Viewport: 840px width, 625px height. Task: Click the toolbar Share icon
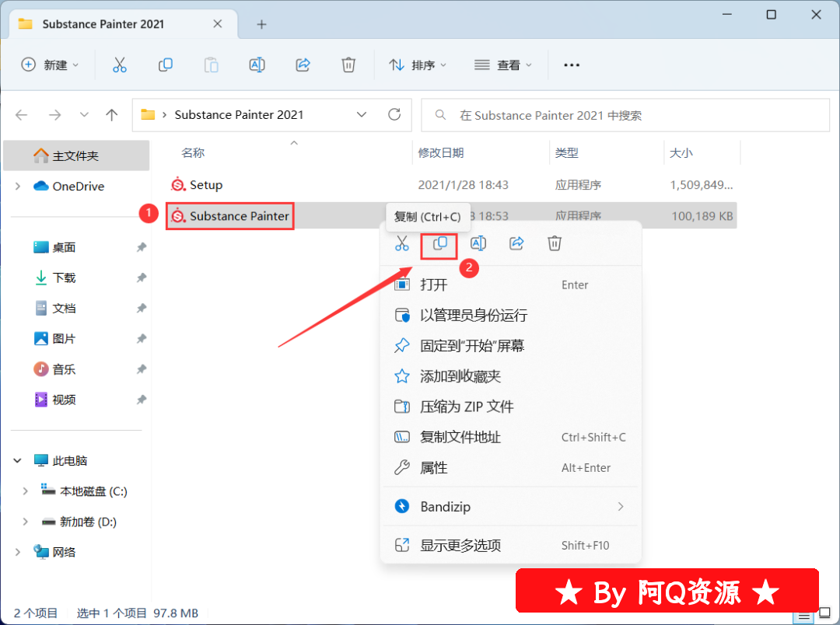tap(303, 65)
